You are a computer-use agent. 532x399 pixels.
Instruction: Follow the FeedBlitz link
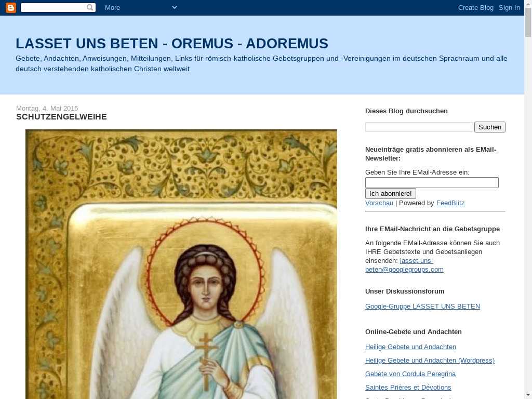point(450,203)
